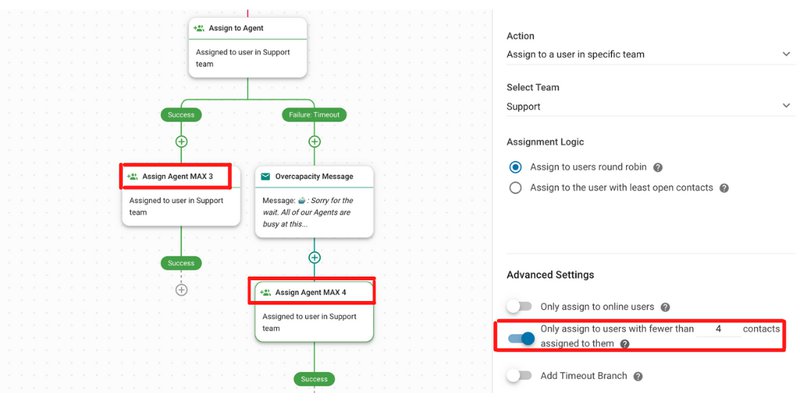This screenshot has width=800, height=407.
Task: Select Assign to user with least open contacts
Action: coord(516,187)
